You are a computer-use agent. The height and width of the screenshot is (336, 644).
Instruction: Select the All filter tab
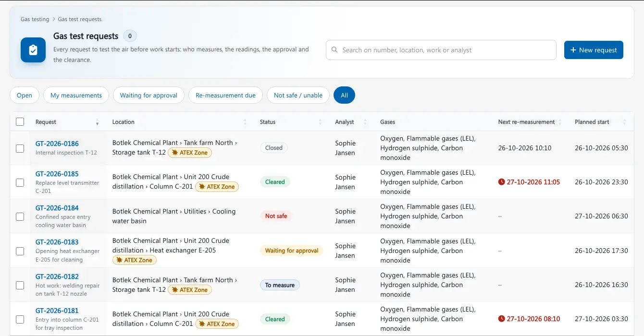[344, 95]
